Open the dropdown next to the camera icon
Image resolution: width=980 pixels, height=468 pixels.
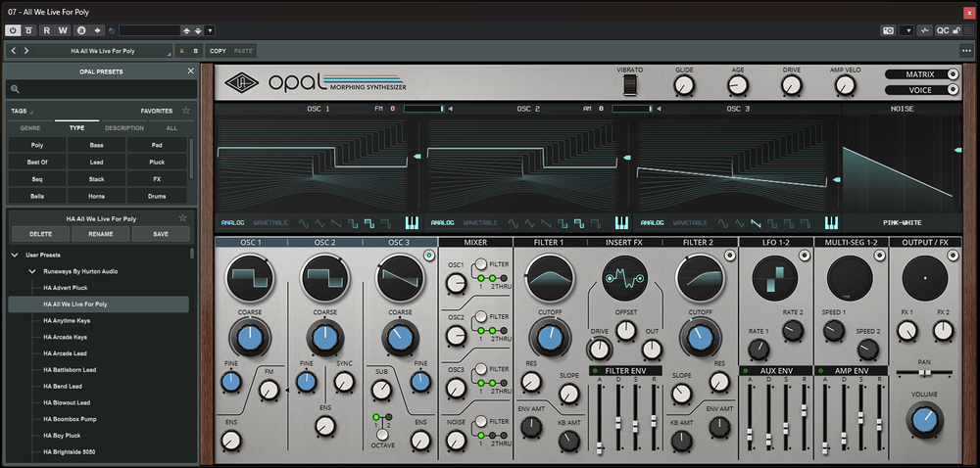pyautogui.click(x=906, y=30)
